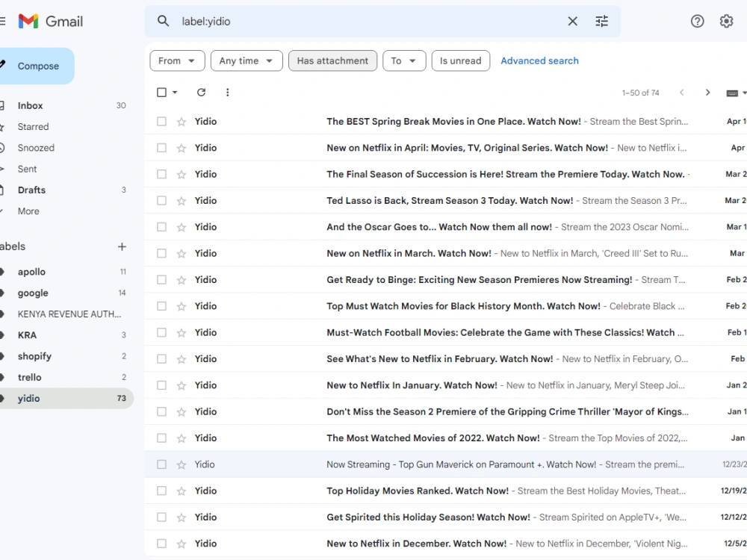The image size is (747, 560).
Task: Open the New to Netflix In January email
Action: point(445,385)
